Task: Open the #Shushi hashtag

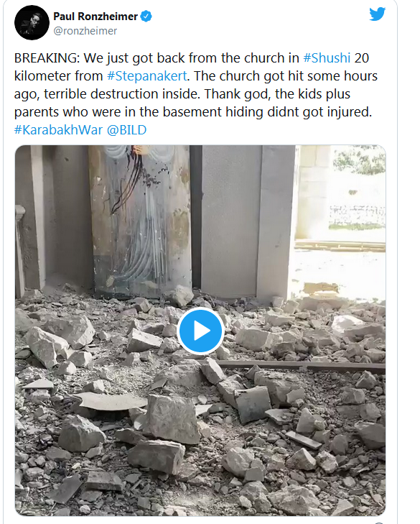Action: pos(327,58)
